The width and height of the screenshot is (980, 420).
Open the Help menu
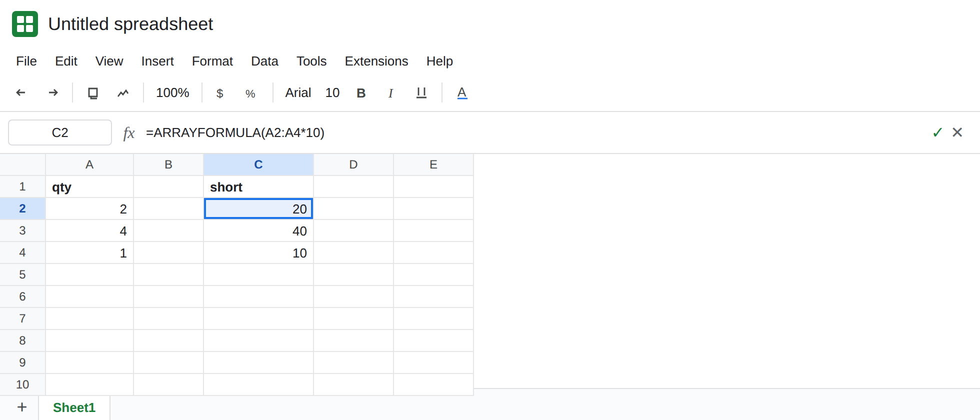[x=439, y=61]
